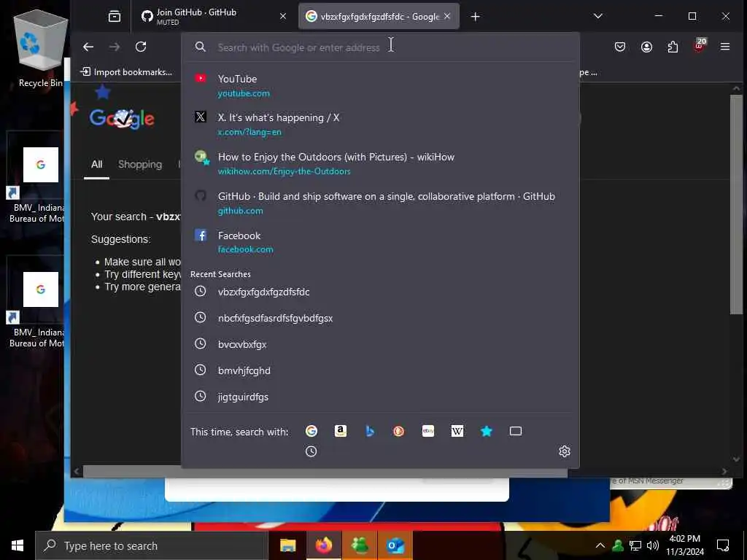Search open tabs icon
Image resolution: width=747 pixels, height=560 pixels.
click(516, 431)
